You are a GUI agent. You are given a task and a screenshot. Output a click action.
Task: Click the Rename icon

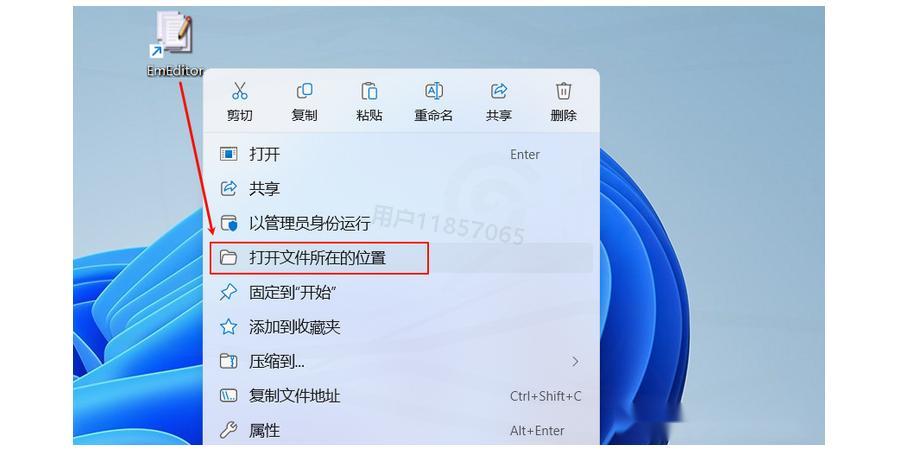434,91
